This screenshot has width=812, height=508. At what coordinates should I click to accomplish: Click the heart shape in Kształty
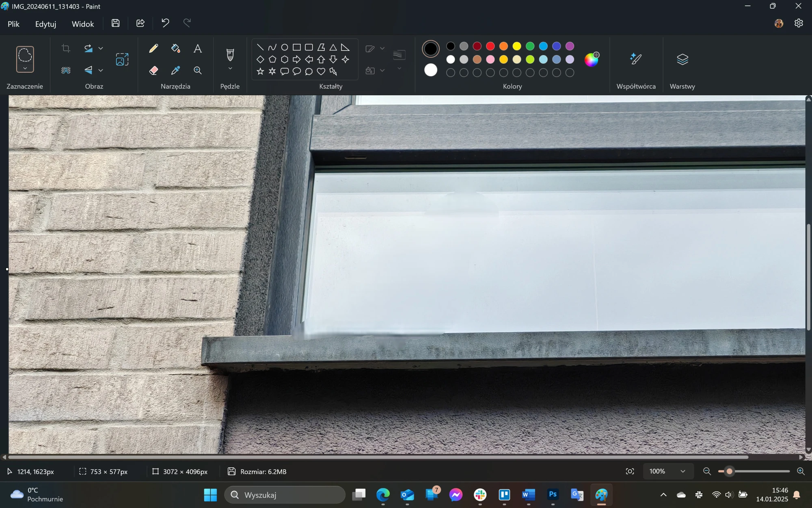coord(321,72)
